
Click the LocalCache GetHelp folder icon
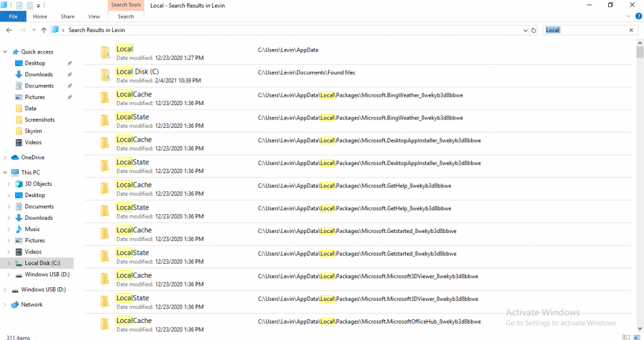105,188
